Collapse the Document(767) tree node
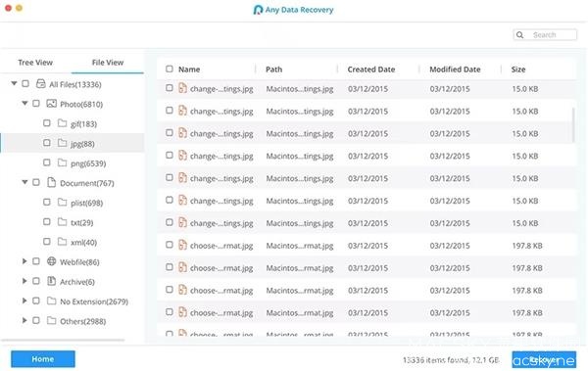The image size is (588, 371). (x=24, y=182)
